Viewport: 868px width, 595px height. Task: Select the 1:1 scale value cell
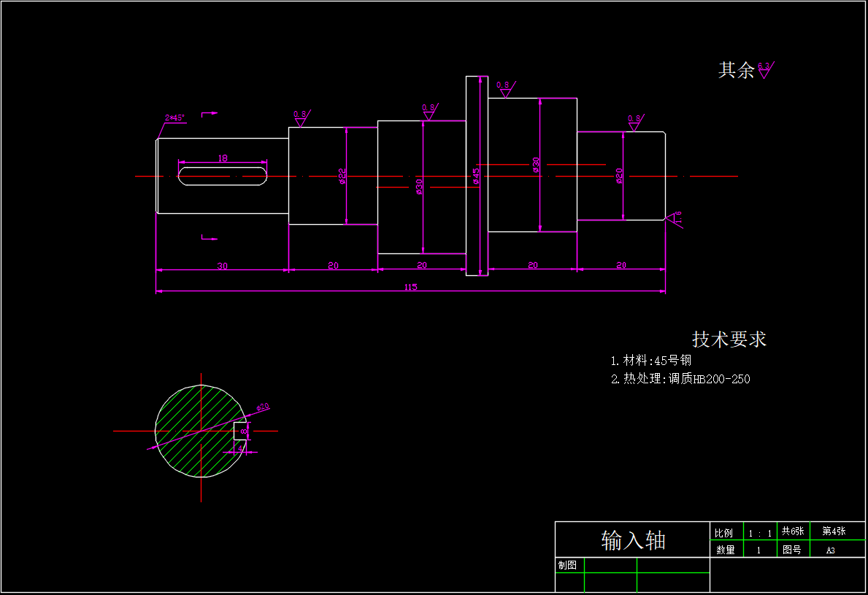[760, 533]
